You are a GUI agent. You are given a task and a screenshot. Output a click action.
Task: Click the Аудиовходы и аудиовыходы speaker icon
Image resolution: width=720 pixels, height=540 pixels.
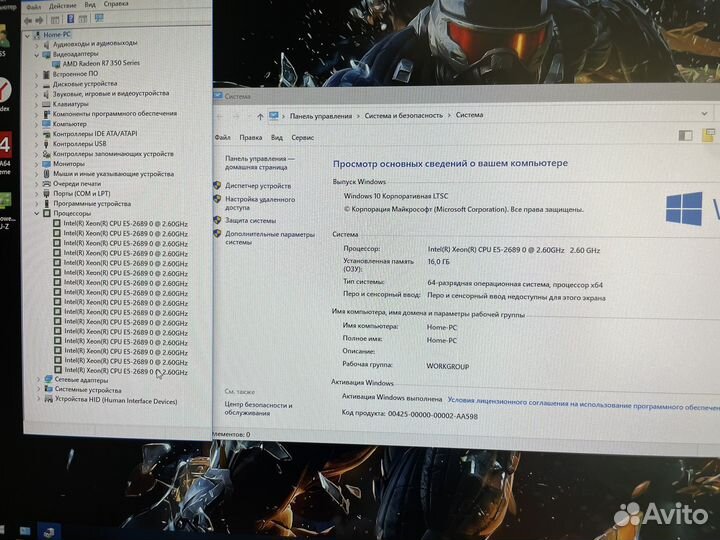(x=46, y=45)
